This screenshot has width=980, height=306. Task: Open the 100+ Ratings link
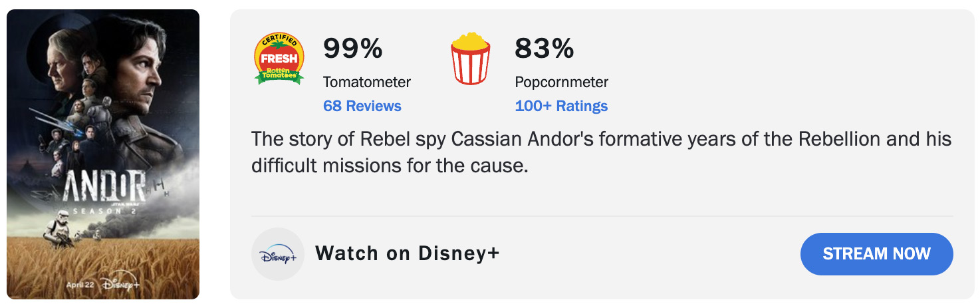tap(561, 106)
